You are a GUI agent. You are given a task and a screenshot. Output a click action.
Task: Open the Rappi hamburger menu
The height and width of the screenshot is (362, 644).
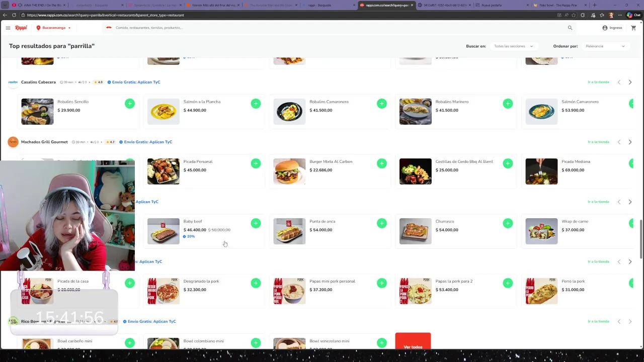[x=8, y=28]
